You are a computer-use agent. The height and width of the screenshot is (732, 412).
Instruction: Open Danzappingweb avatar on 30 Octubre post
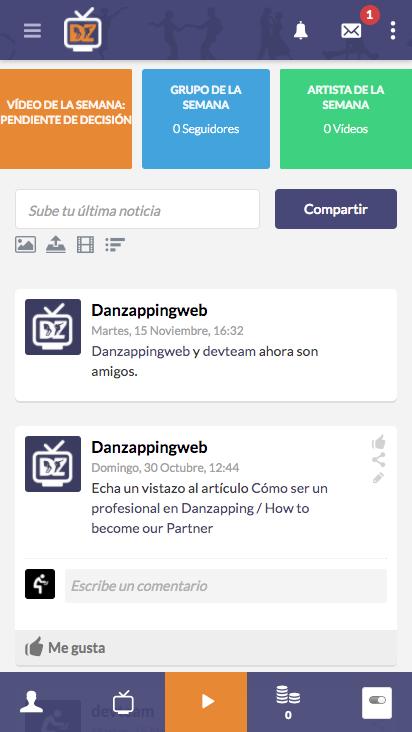[53, 464]
